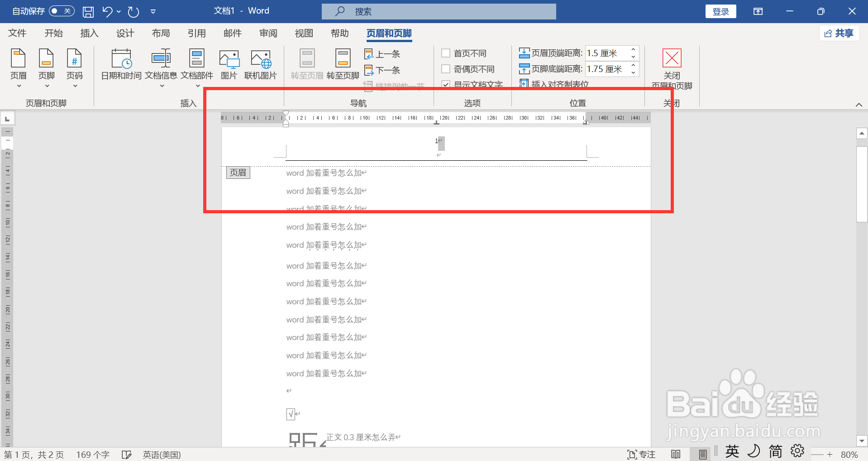Image resolution: width=868 pixels, height=461 pixels.
Task: Click the Share (共享) button
Action: (839, 33)
